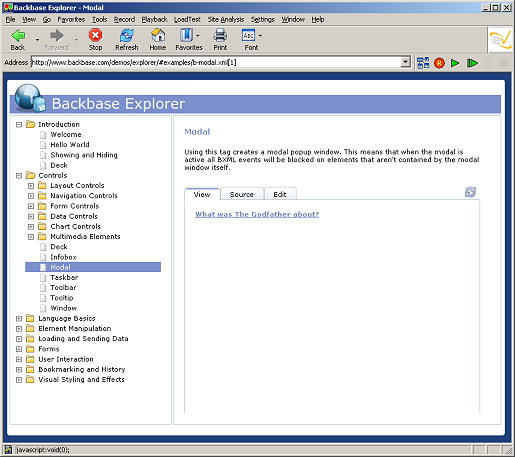
Task: Expand Visual Styling and Effects node
Action: pos(19,380)
